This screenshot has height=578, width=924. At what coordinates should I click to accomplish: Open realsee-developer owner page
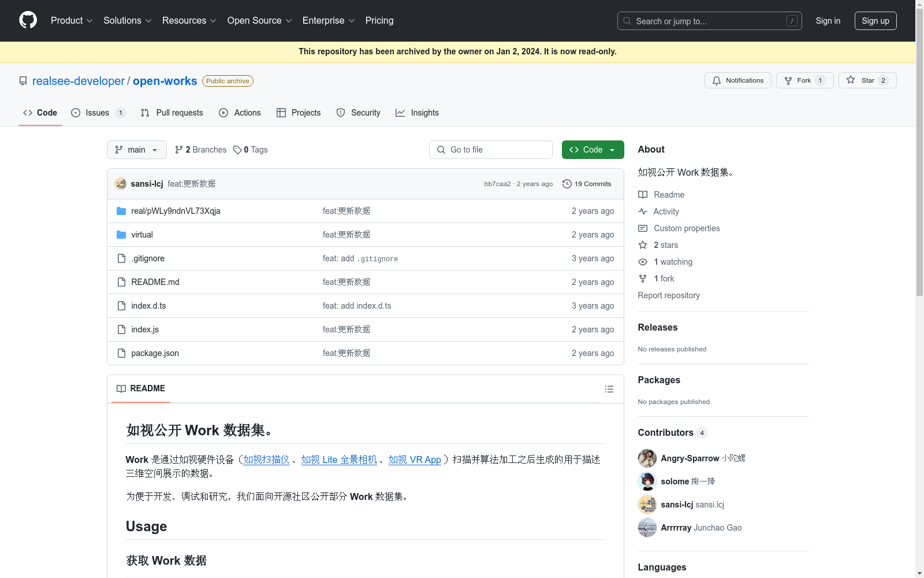click(x=79, y=81)
